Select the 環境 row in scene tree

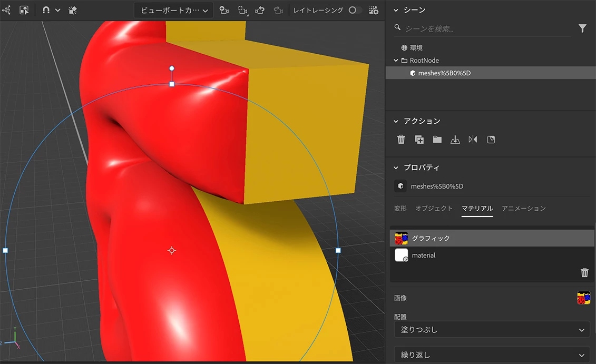tap(490, 47)
